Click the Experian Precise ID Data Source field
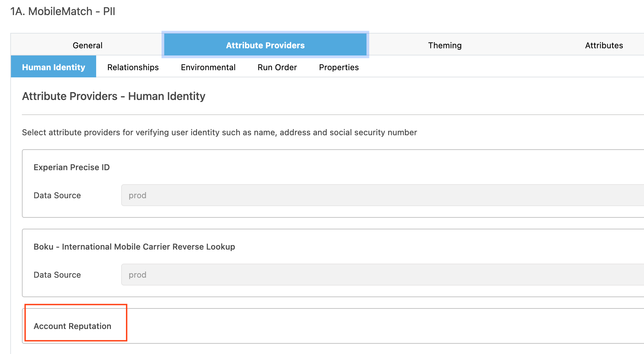Screen dimensions: 644x354 point(383,195)
